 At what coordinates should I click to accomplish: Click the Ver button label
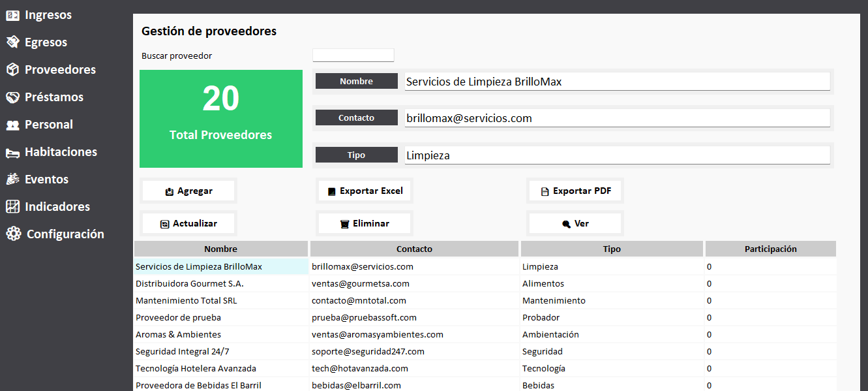point(582,223)
